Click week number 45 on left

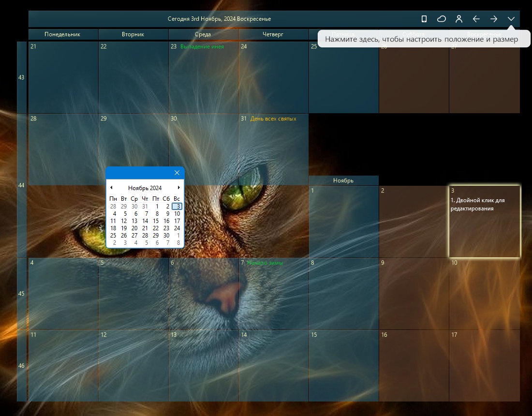[21, 294]
